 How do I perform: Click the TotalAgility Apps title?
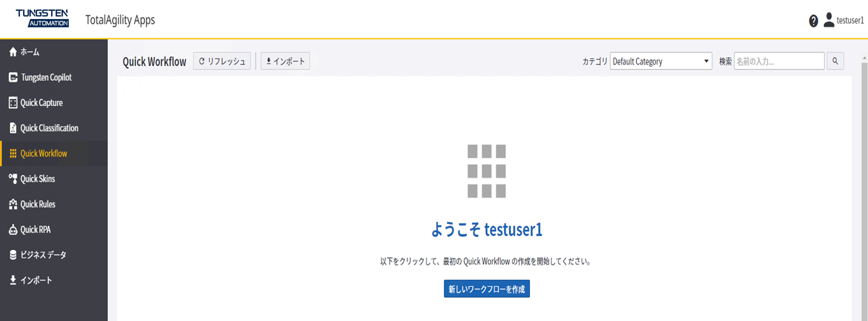tap(120, 20)
